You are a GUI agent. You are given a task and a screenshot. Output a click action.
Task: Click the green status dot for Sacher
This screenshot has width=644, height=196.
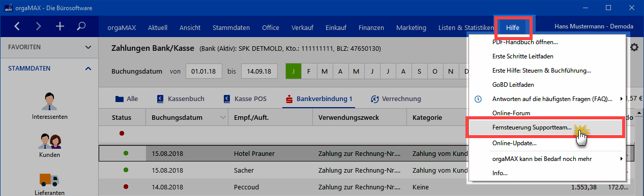(126, 171)
